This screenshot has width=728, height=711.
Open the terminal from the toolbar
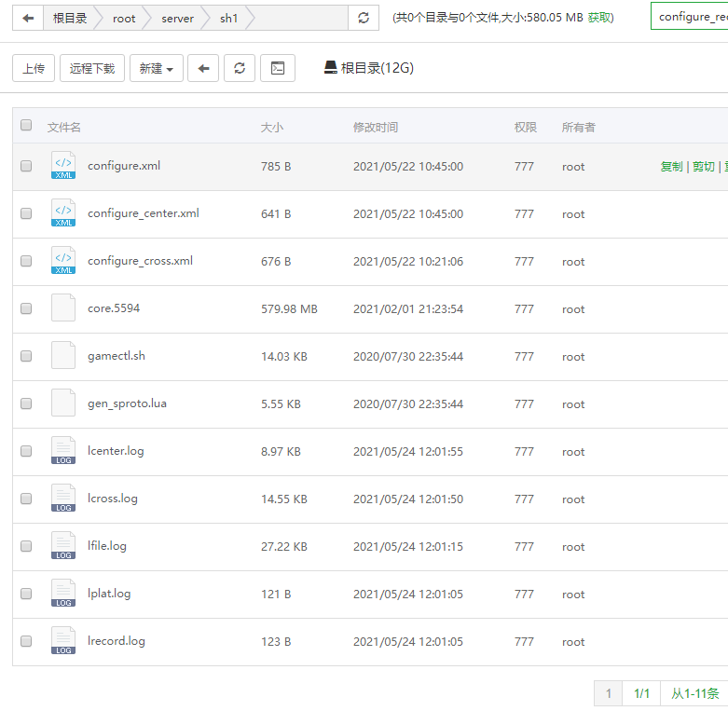tap(277, 68)
